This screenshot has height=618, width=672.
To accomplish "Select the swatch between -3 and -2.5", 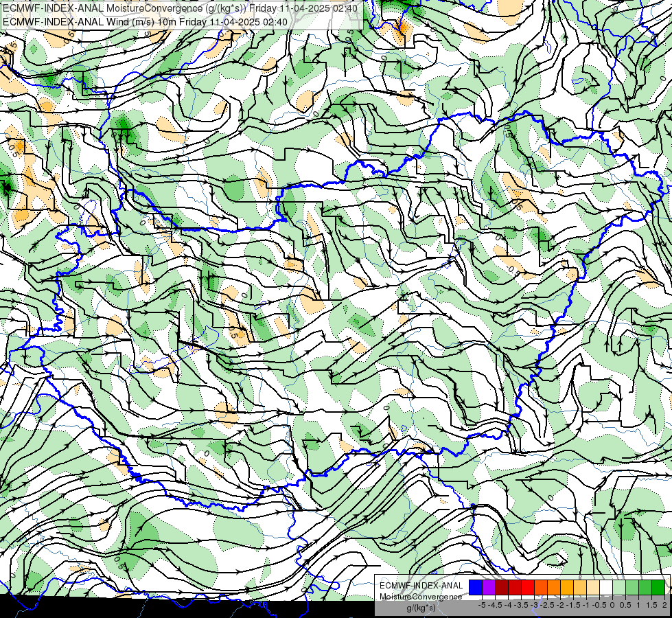I will click(541, 587).
